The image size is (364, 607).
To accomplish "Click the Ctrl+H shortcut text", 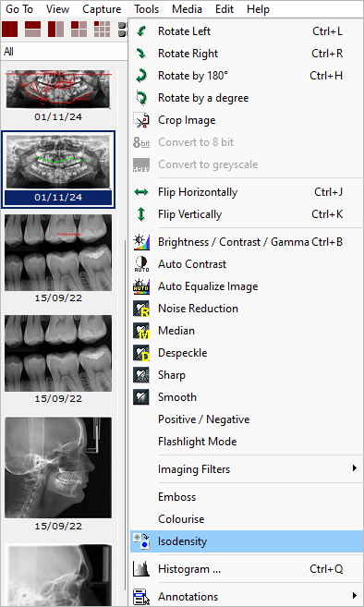I will (326, 76).
